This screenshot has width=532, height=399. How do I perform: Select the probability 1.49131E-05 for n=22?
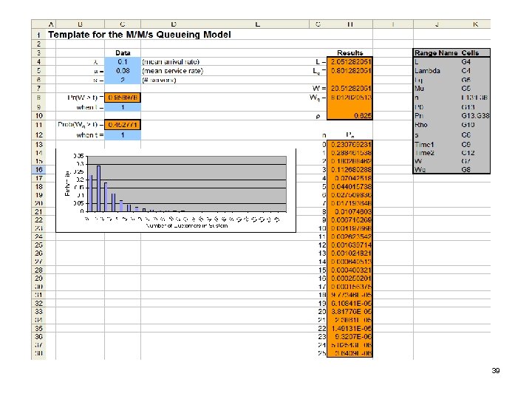[x=349, y=328]
